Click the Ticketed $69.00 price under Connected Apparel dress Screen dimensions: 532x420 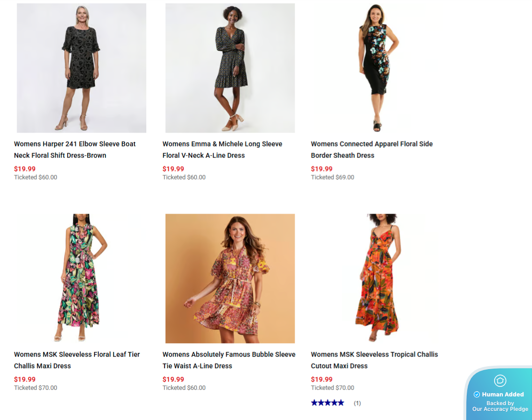coord(332,178)
